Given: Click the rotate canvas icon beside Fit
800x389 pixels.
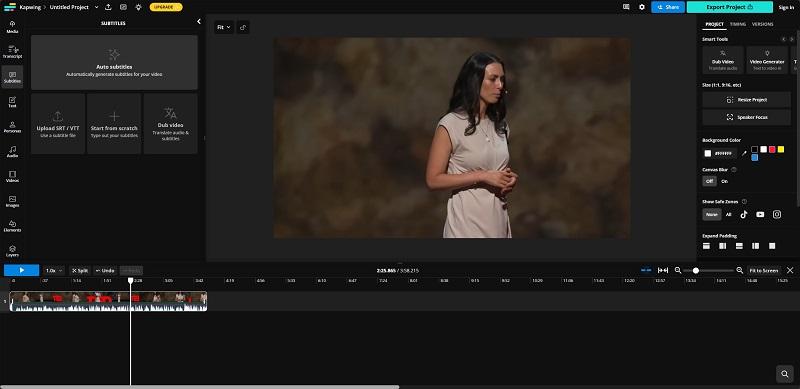Looking at the screenshot, I should [243, 28].
